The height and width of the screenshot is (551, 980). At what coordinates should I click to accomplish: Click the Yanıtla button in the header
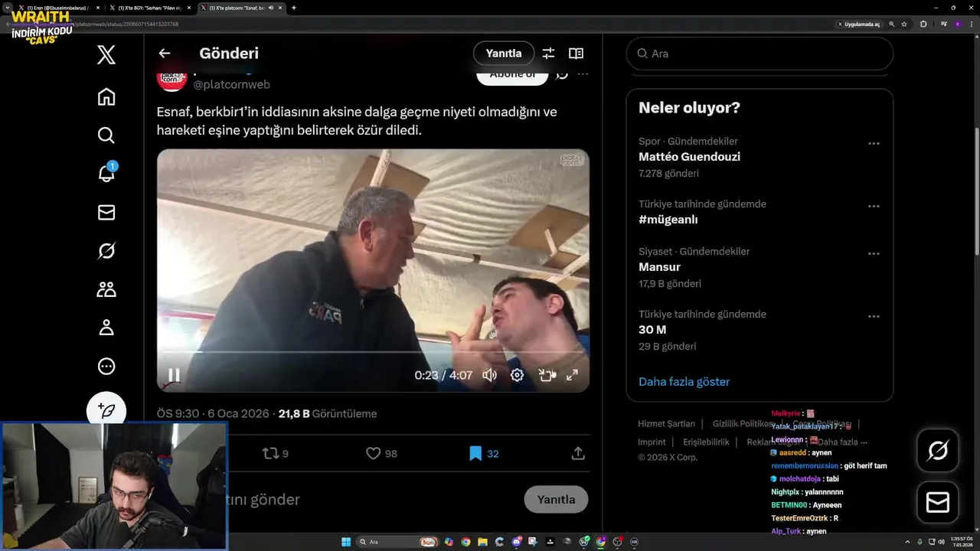[504, 54]
